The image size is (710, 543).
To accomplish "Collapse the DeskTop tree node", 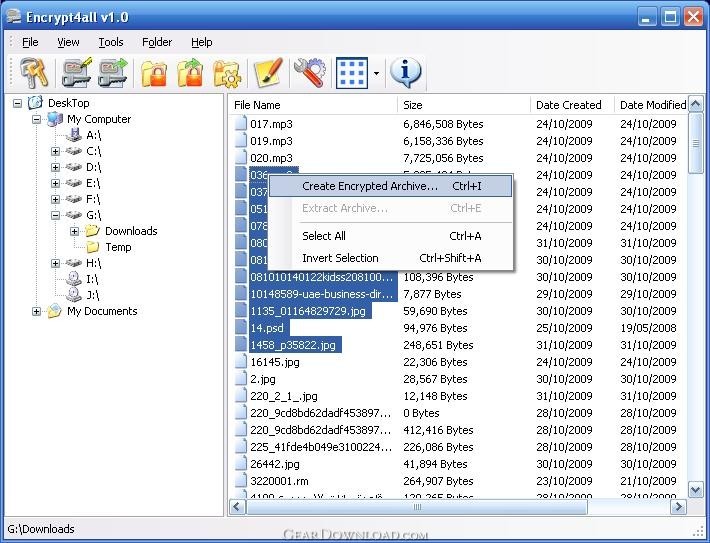I will click(17, 103).
